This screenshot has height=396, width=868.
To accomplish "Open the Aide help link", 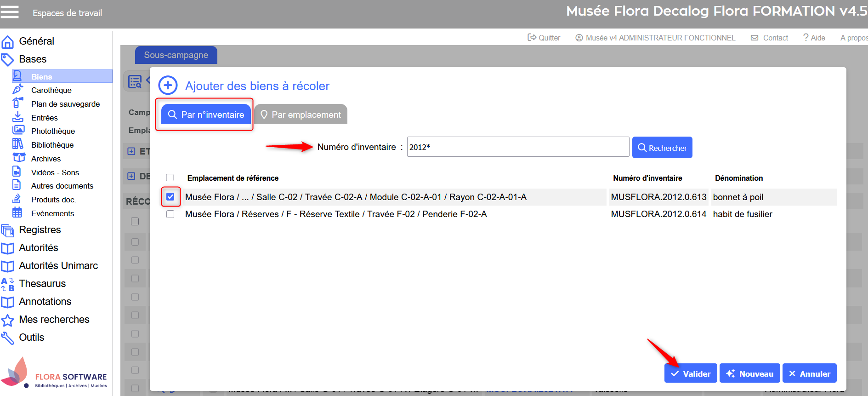I will pyautogui.click(x=814, y=38).
